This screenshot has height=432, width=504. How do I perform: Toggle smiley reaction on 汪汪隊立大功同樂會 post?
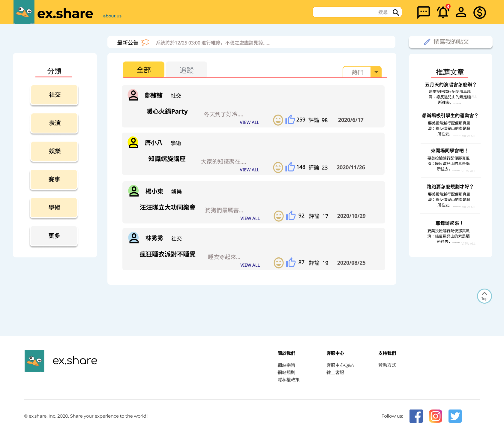pos(278,216)
